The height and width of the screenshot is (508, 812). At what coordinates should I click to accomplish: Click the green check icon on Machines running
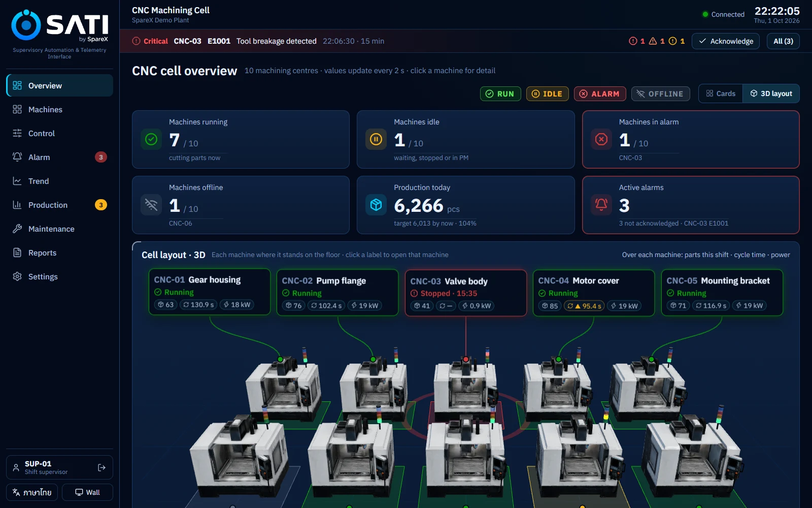pyautogui.click(x=151, y=139)
